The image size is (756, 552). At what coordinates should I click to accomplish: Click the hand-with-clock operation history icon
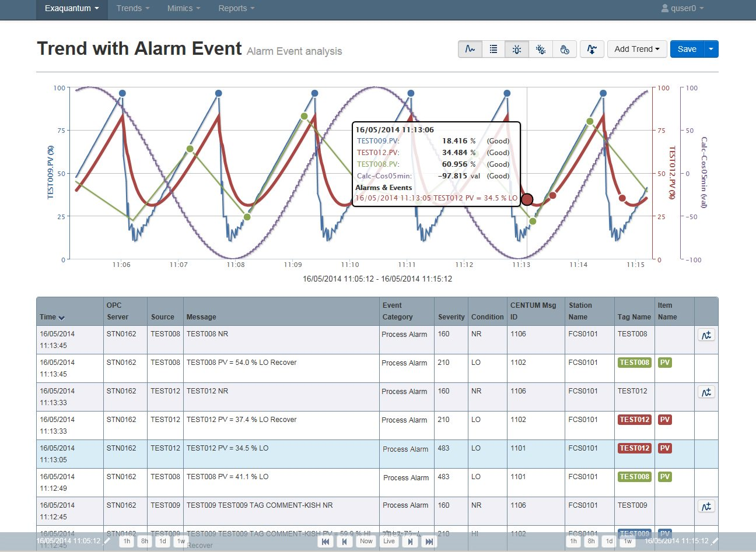coord(565,50)
